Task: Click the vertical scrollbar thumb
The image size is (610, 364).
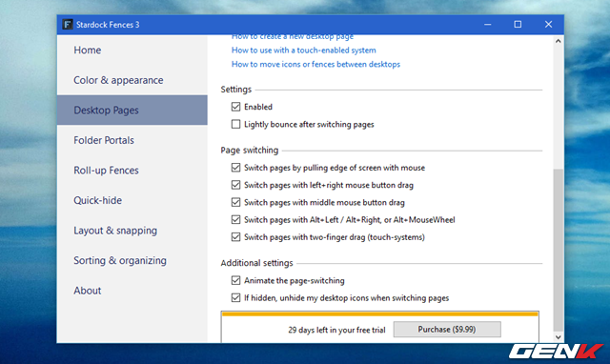Action: (559, 249)
